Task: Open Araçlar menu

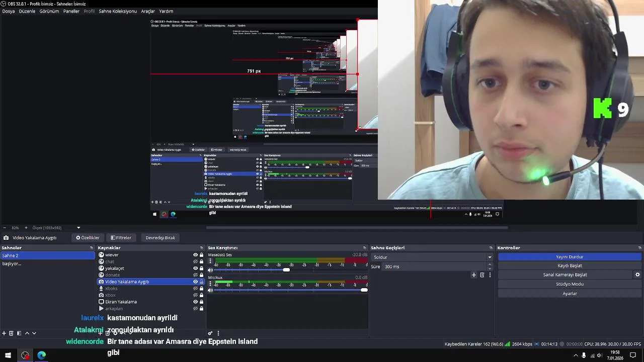Action: click(148, 11)
